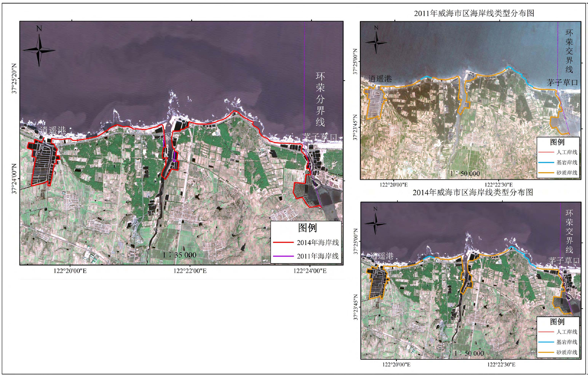Screen dimensions: 588x377
Task: Click the 122°20'00"E label under the 2011 map
Action: click(x=394, y=185)
